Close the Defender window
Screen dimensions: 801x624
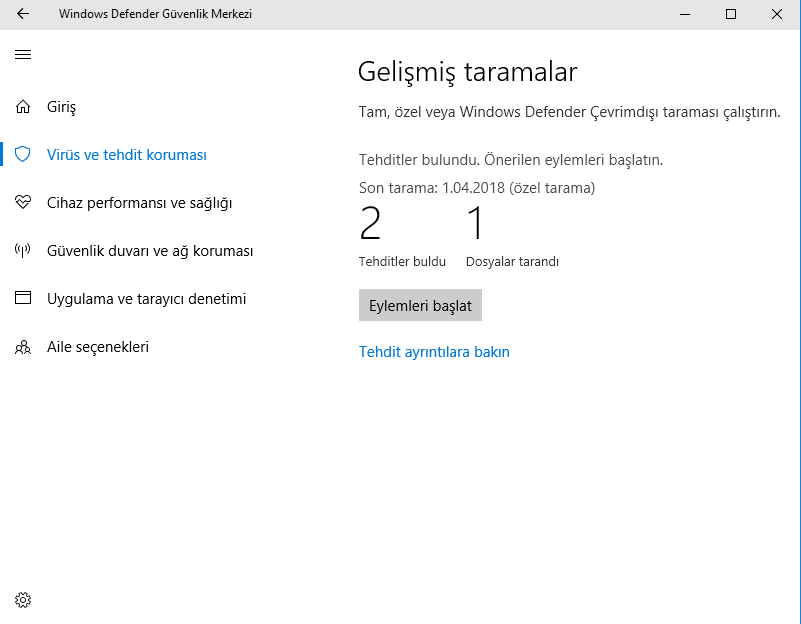[x=777, y=14]
